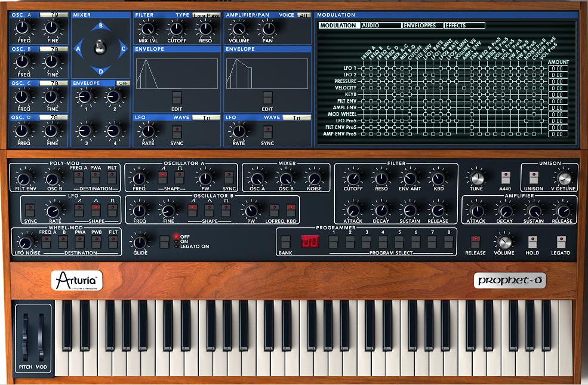Screen dimensions: 588x385
Task: Click the mixer arrow labeled C
Action: coord(123,48)
